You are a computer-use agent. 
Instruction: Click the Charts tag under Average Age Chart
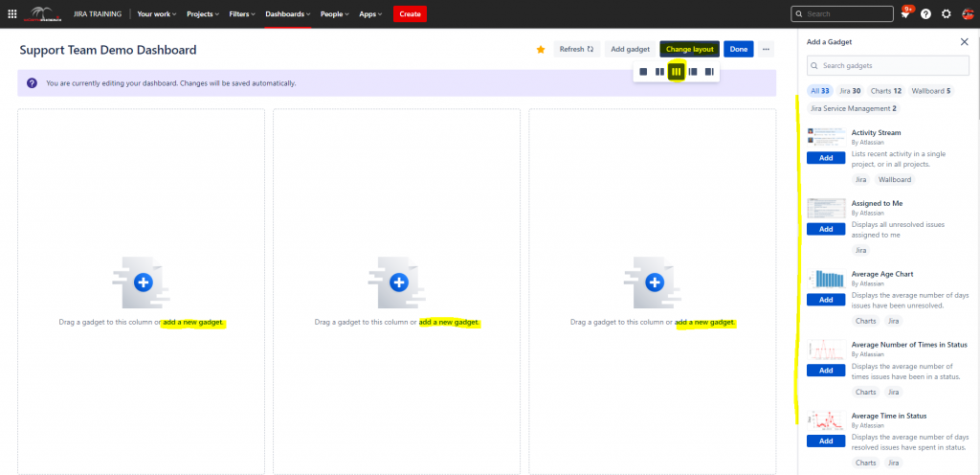pos(865,321)
